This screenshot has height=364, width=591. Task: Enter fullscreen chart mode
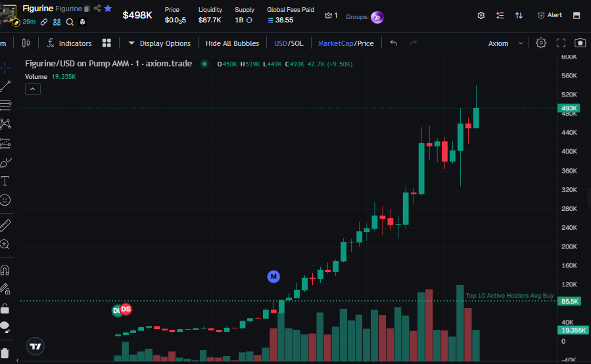tap(561, 43)
